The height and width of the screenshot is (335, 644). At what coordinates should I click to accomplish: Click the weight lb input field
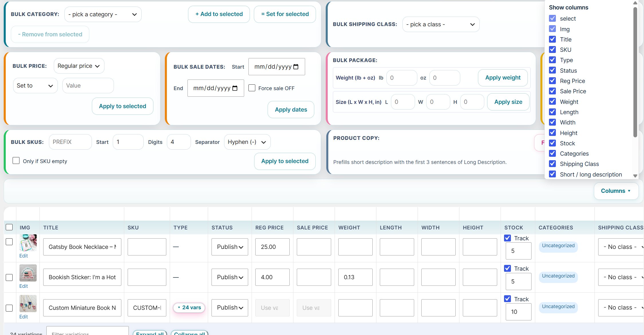point(402,78)
